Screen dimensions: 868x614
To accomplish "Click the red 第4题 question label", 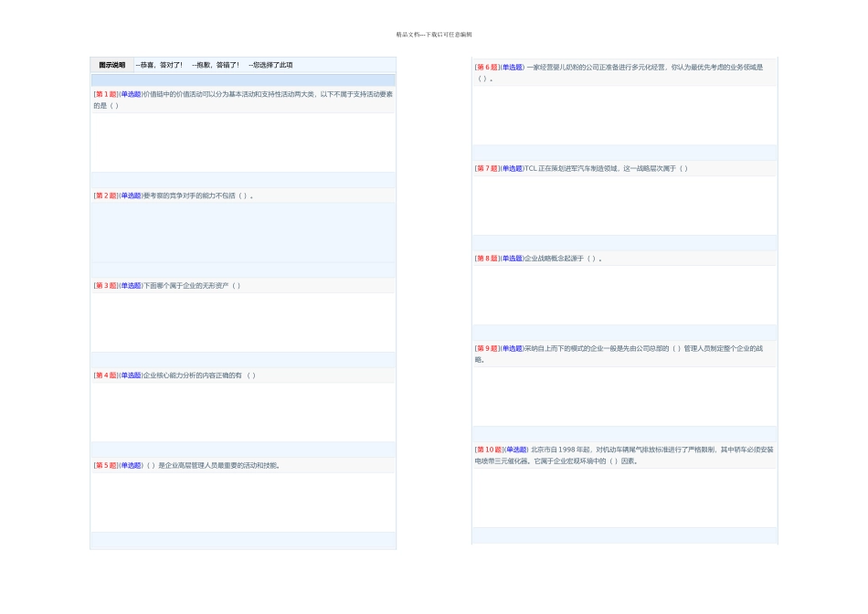I will click(106, 376).
